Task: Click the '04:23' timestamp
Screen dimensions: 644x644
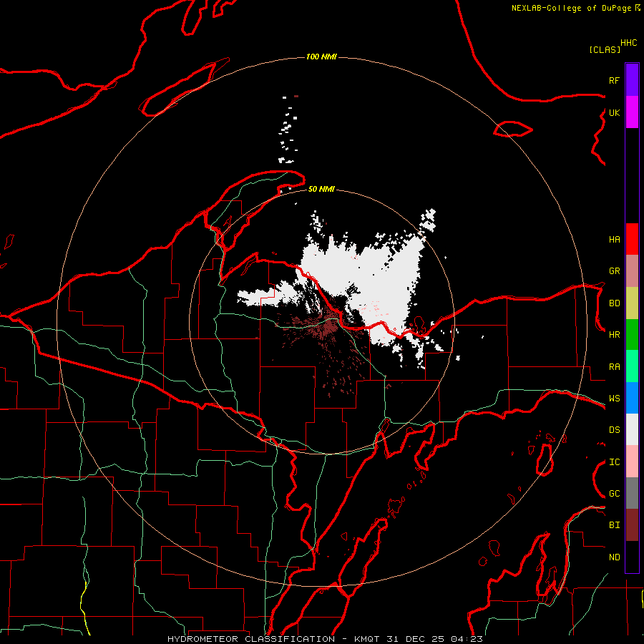Action: pyautogui.click(x=467, y=639)
